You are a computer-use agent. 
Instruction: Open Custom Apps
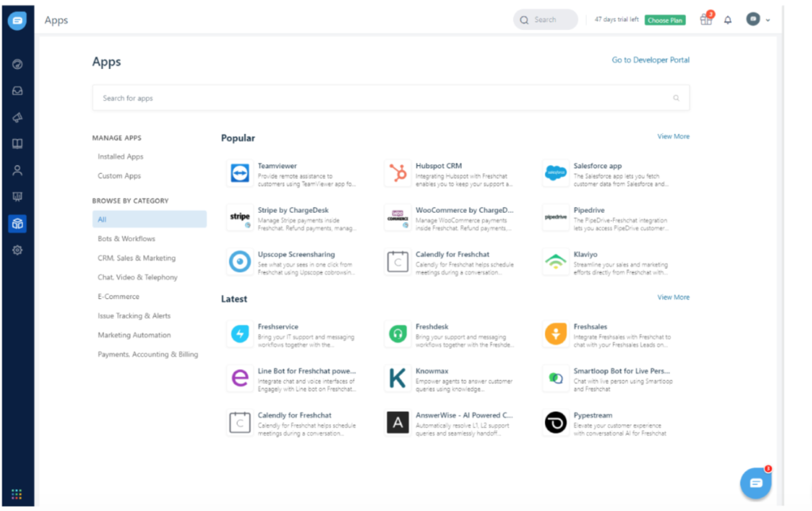coord(119,175)
